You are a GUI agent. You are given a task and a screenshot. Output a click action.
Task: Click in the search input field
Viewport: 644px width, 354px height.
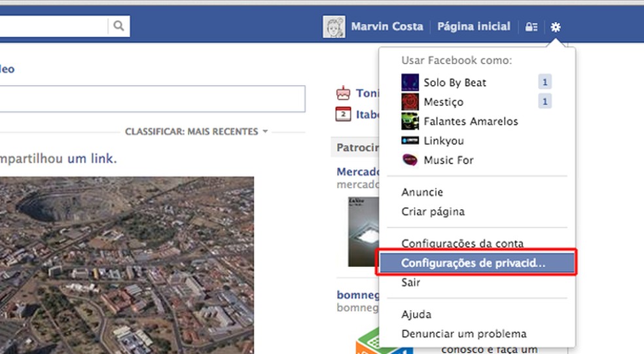coord(54,26)
